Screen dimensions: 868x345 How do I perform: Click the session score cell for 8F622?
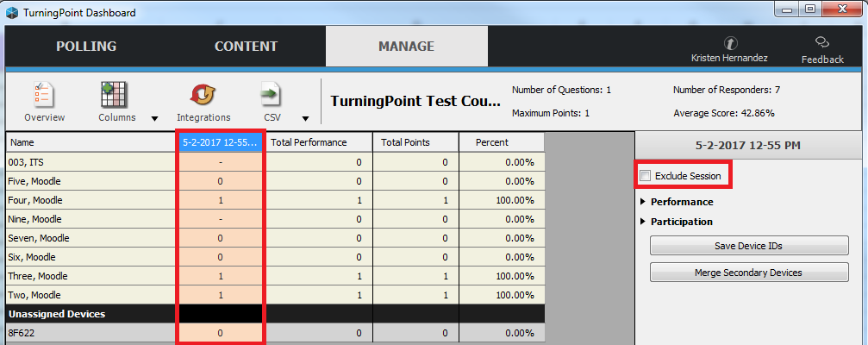(221, 334)
